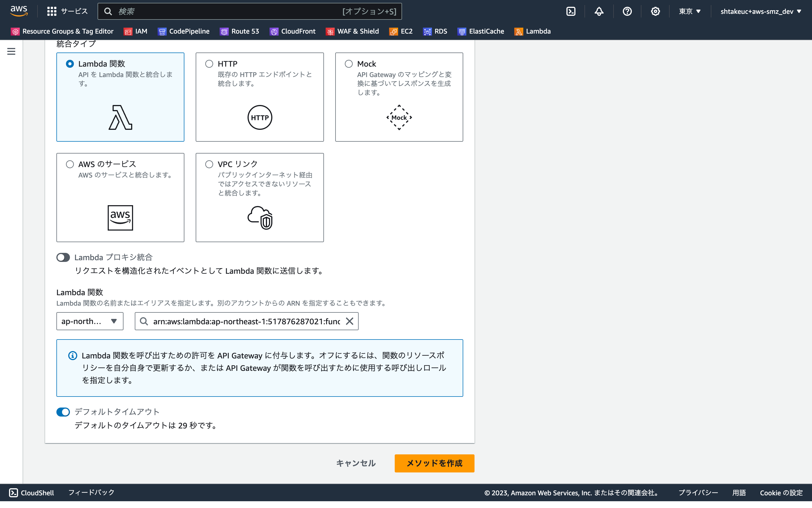Open the 東京 region selector
Image resolution: width=812 pixels, height=508 pixels.
click(690, 11)
